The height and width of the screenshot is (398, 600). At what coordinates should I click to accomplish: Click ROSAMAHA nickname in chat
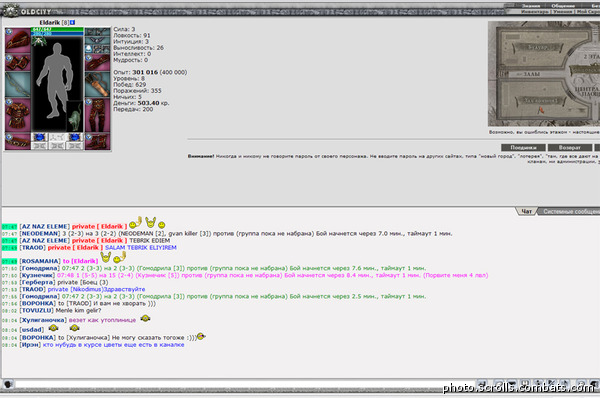[x=40, y=261]
